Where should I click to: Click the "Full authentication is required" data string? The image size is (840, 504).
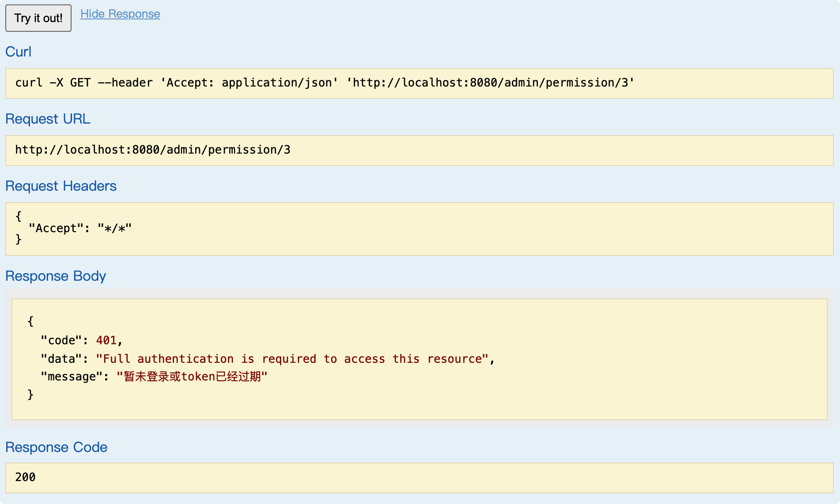pos(292,359)
